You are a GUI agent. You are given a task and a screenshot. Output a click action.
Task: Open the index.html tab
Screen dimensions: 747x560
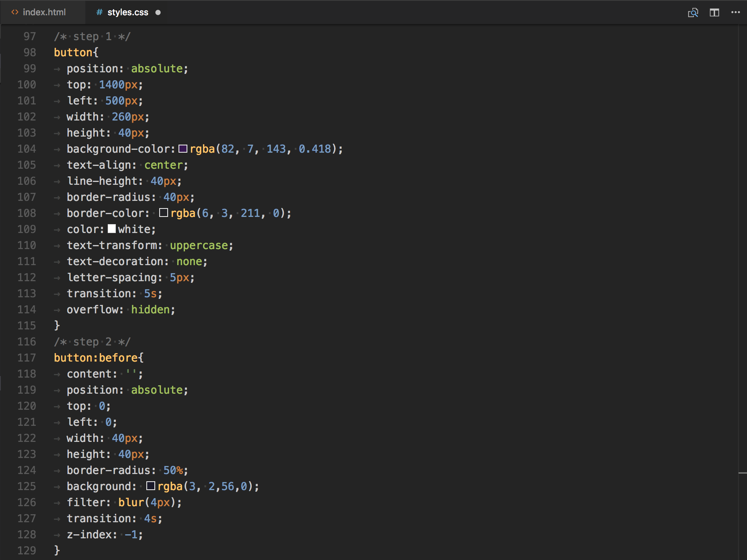point(44,12)
